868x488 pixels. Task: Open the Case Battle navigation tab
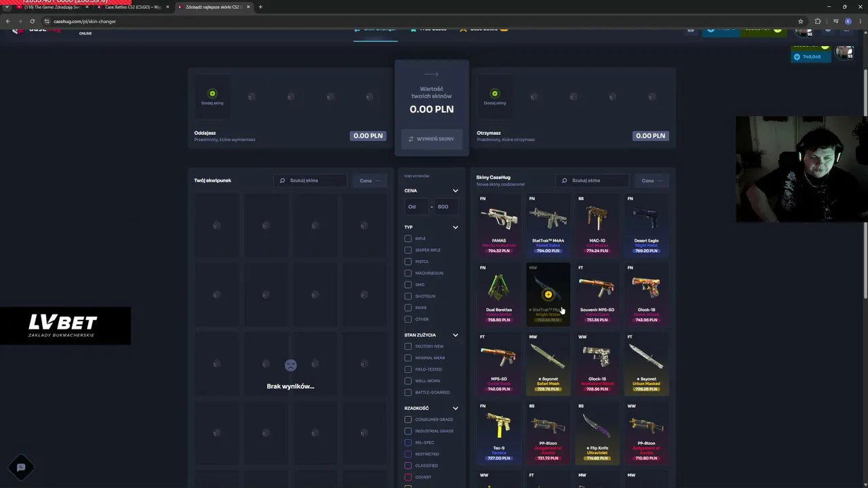(484, 29)
